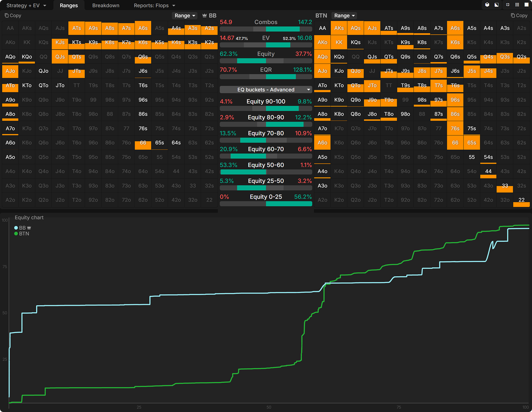This screenshot has height=412, width=532.
Task: Open the Strategy + EV dropdown
Action: pyautogui.click(x=26, y=6)
